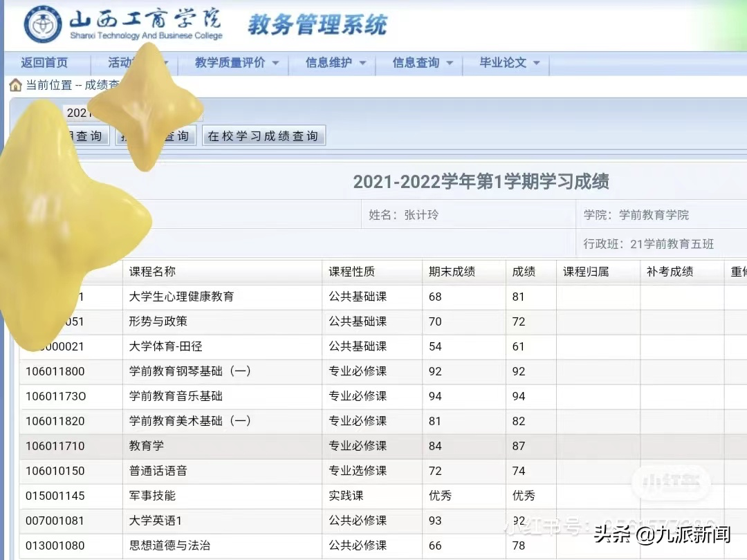Click final score 54 for 大学体育-田径
Image resolution: width=747 pixels, height=560 pixels.
[436, 346]
